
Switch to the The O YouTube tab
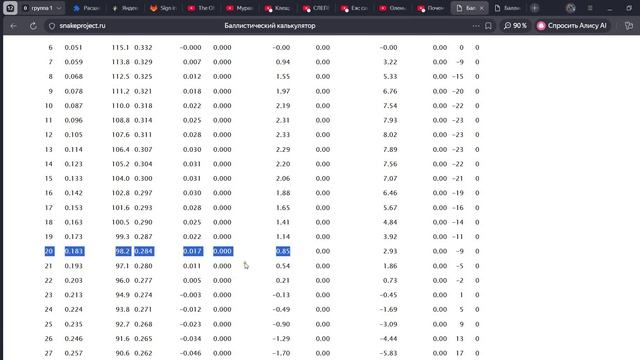202,8
